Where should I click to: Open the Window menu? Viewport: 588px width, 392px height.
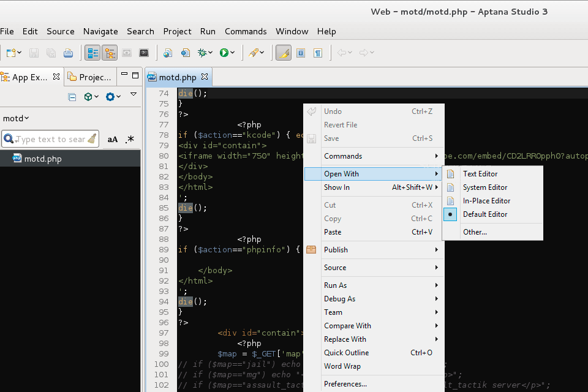[x=292, y=31]
